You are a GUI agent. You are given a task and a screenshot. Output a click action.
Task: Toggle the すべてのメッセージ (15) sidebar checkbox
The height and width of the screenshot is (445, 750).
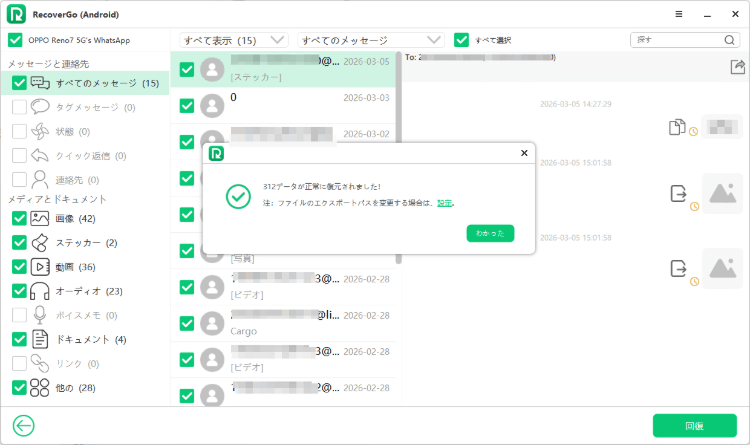tap(19, 83)
